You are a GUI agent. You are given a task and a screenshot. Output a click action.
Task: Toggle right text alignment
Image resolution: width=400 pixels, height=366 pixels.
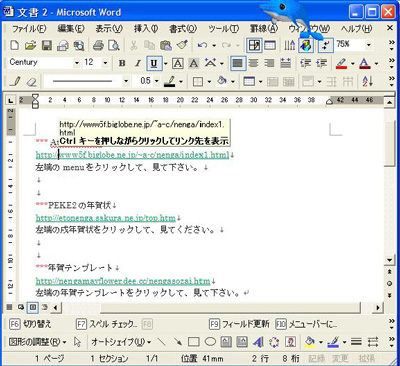point(270,63)
